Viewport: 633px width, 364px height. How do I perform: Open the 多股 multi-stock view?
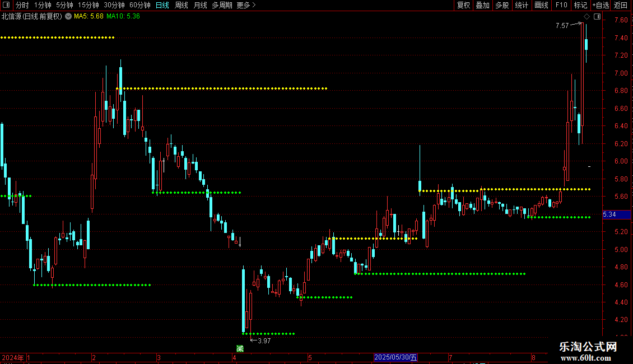[x=502, y=5]
